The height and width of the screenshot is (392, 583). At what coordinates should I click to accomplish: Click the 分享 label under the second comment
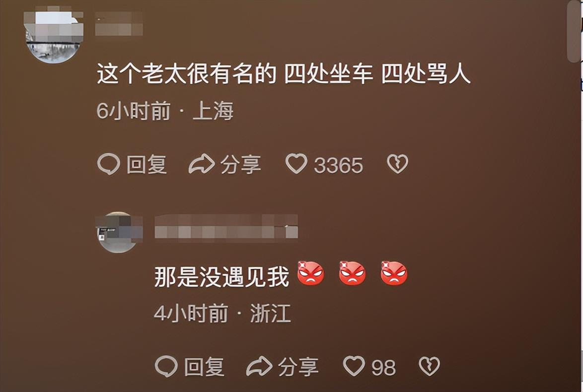click(298, 367)
